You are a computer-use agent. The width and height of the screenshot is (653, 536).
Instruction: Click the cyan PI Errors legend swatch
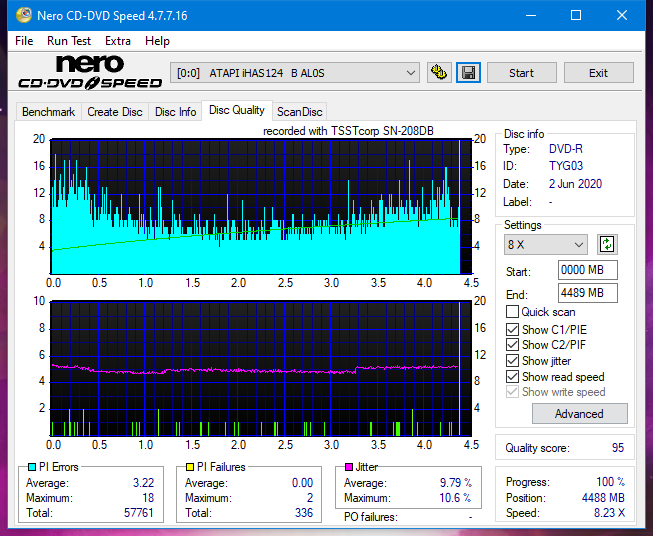[32, 467]
